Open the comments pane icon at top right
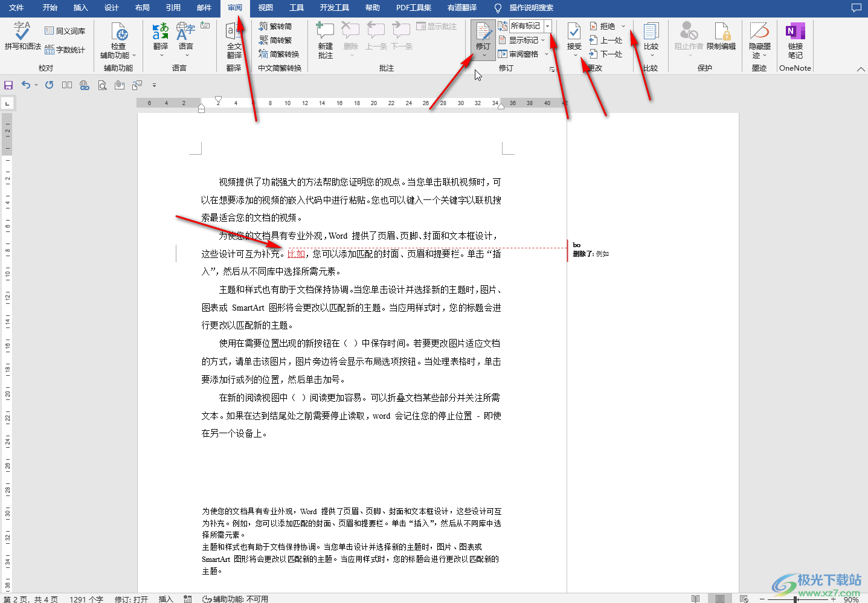 tap(856, 8)
